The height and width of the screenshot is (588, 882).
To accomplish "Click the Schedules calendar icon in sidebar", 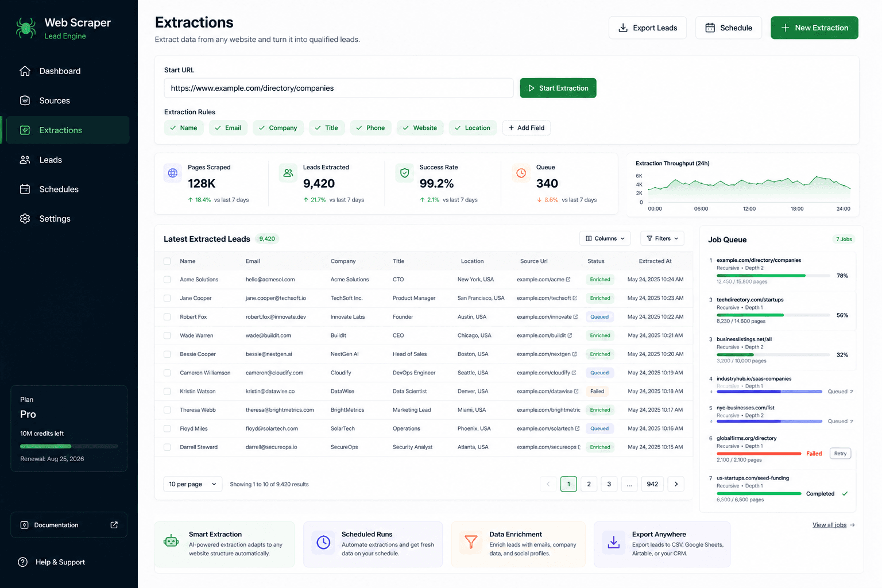I will point(25,189).
